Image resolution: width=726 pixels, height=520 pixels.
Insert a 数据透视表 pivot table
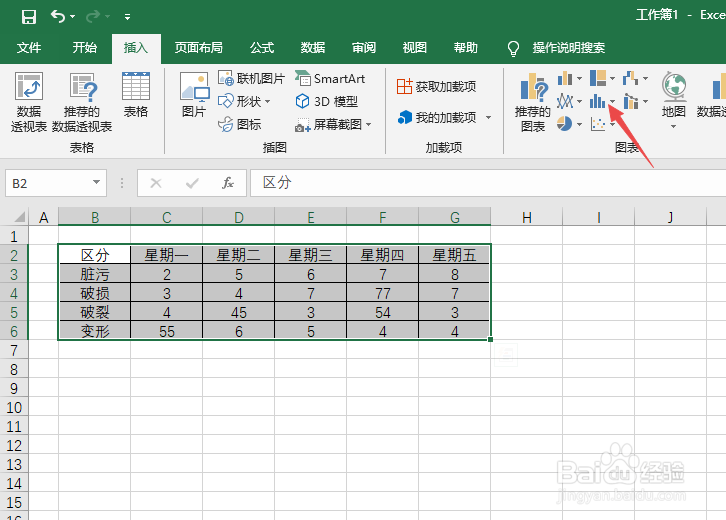(x=29, y=102)
